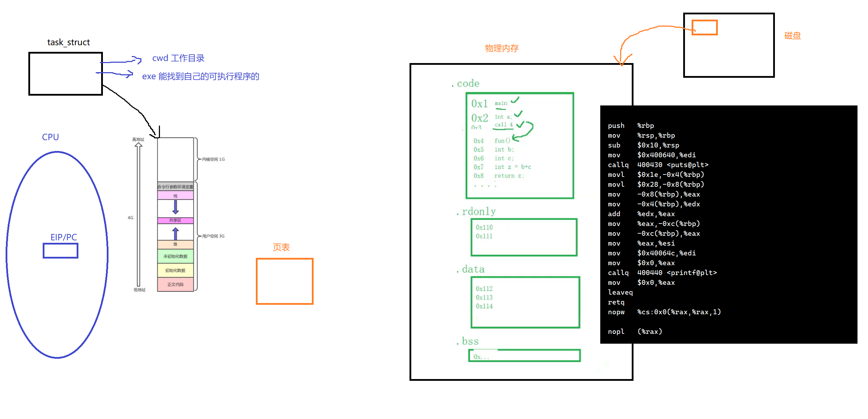Screen dimensions: 868x419
Task: Click the '内核空间 1G' label
Action: tap(213, 159)
